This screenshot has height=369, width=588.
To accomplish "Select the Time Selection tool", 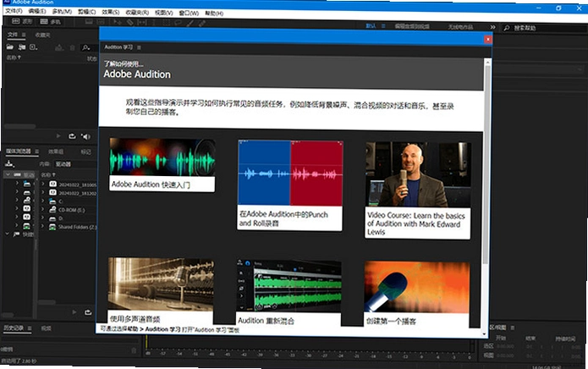I will point(154,23).
